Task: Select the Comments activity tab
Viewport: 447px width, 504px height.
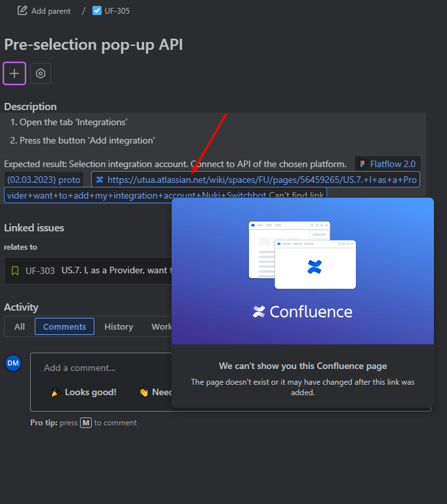Action: 65,326
